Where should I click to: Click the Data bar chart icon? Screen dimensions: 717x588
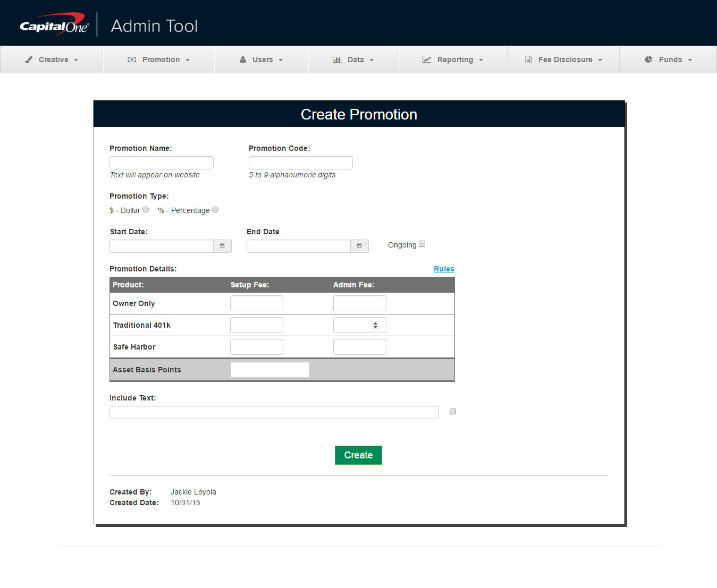point(336,59)
